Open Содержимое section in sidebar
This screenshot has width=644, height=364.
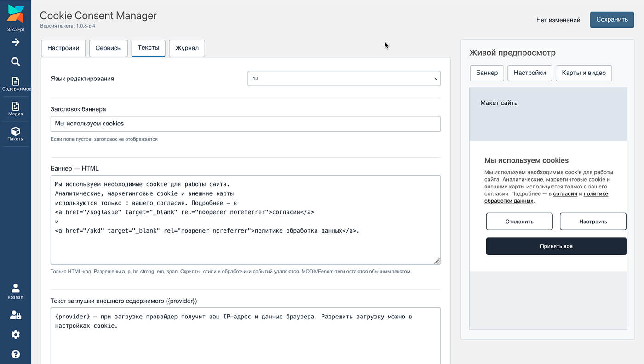pos(16,84)
